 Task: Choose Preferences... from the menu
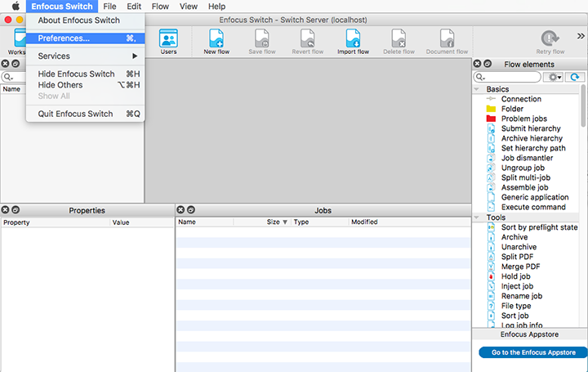coord(86,38)
